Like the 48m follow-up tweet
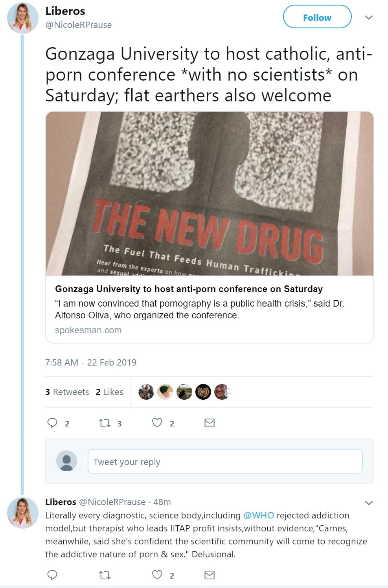The height and width of the screenshot is (588, 388). (x=157, y=575)
